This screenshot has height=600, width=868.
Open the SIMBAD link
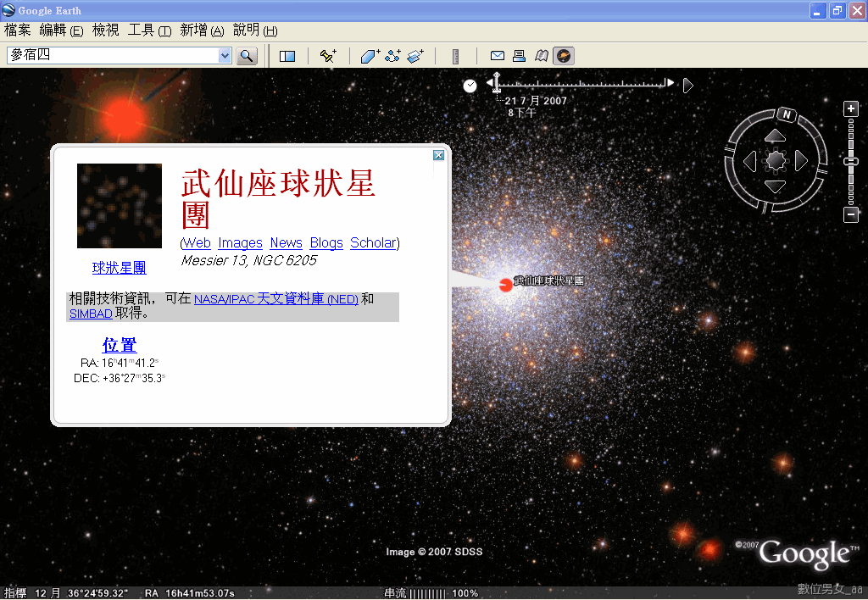[x=91, y=314]
